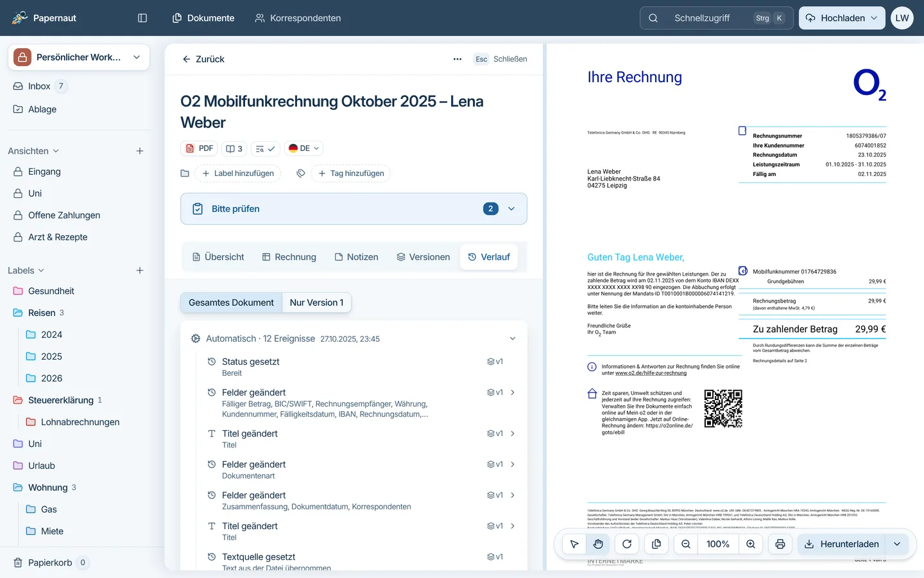Zoom in the PDF preview

tap(751, 544)
